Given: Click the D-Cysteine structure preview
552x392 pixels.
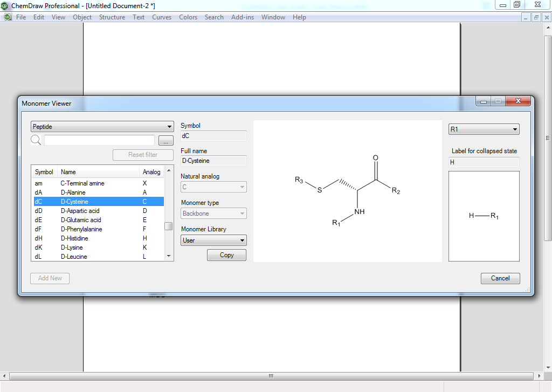Looking at the screenshot, I should click(x=348, y=191).
